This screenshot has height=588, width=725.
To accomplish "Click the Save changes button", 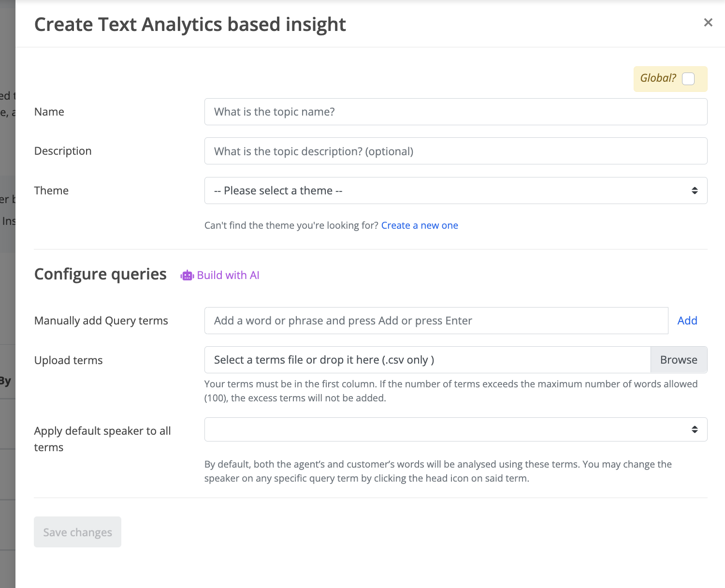I will pyautogui.click(x=77, y=532).
